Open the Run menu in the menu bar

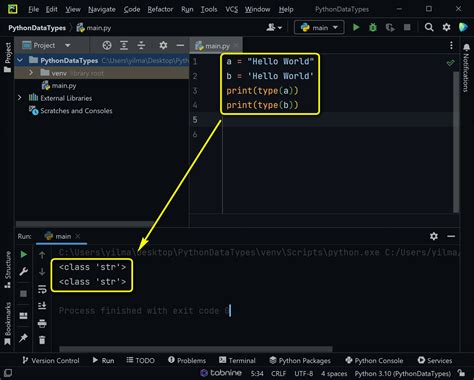[187, 9]
